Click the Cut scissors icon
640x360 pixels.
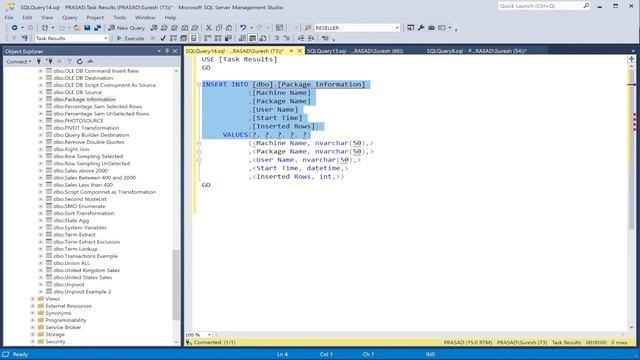pyautogui.click(x=209, y=28)
